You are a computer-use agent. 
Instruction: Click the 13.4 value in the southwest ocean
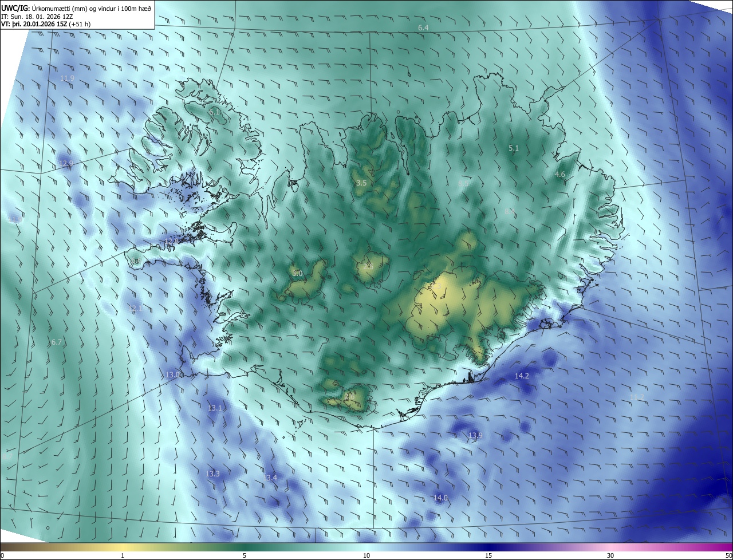270,478
